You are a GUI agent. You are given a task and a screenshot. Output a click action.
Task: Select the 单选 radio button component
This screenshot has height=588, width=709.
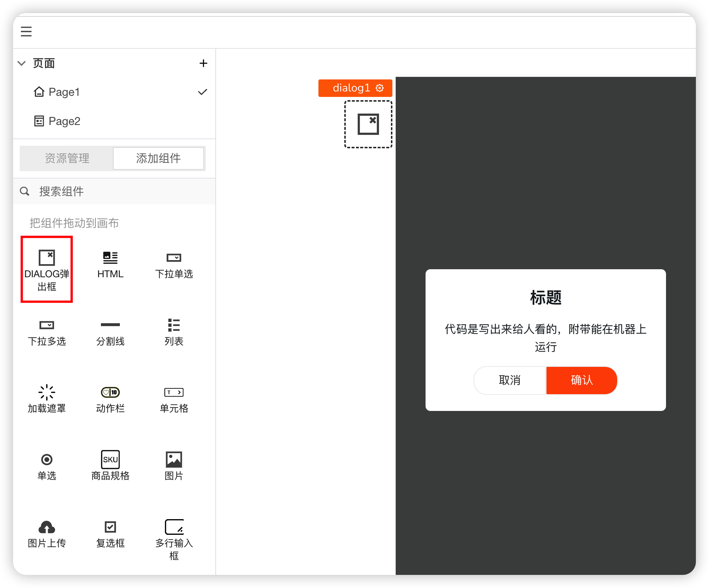click(47, 459)
